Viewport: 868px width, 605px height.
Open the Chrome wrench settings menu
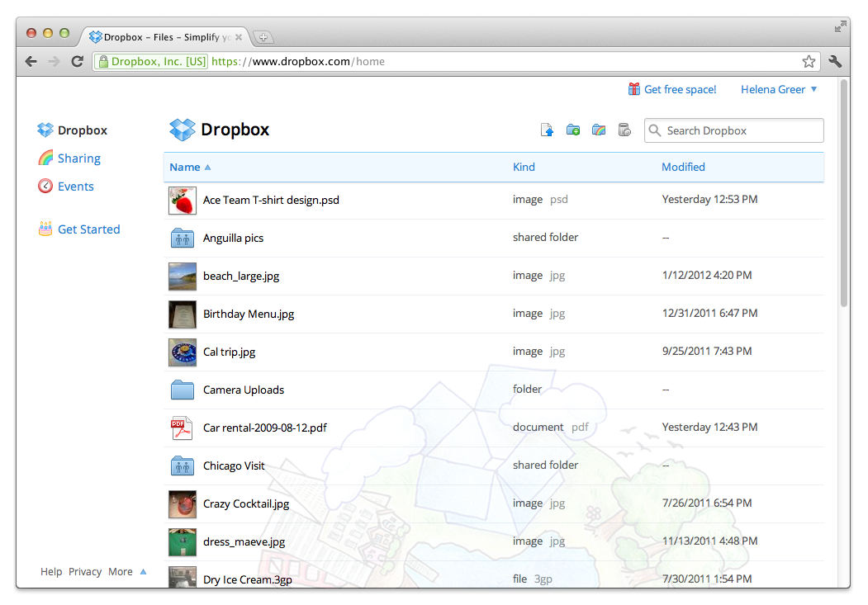[835, 61]
